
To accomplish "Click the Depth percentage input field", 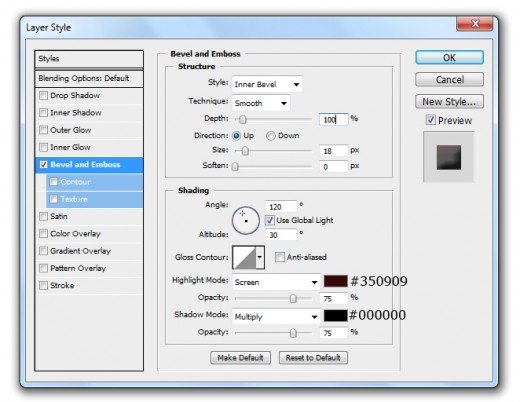I will point(333,119).
